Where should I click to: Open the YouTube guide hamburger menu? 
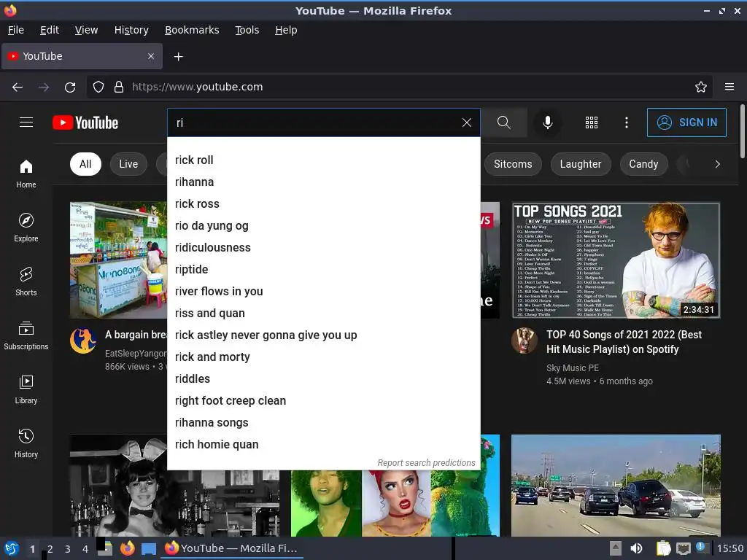pos(26,122)
